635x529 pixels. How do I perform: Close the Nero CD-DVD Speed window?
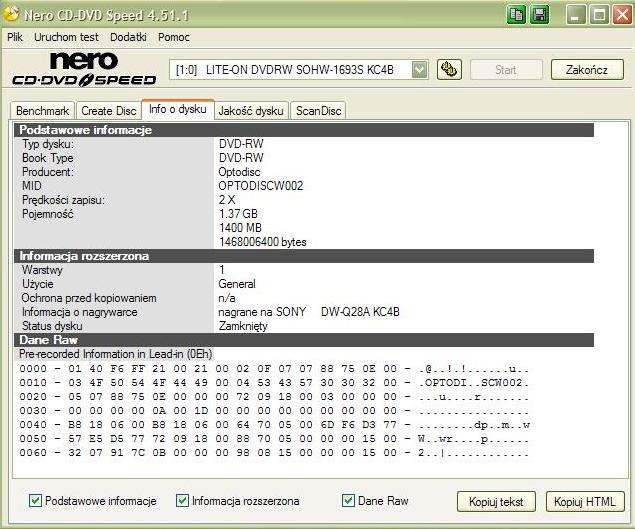pyautogui.click(x=622, y=15)
